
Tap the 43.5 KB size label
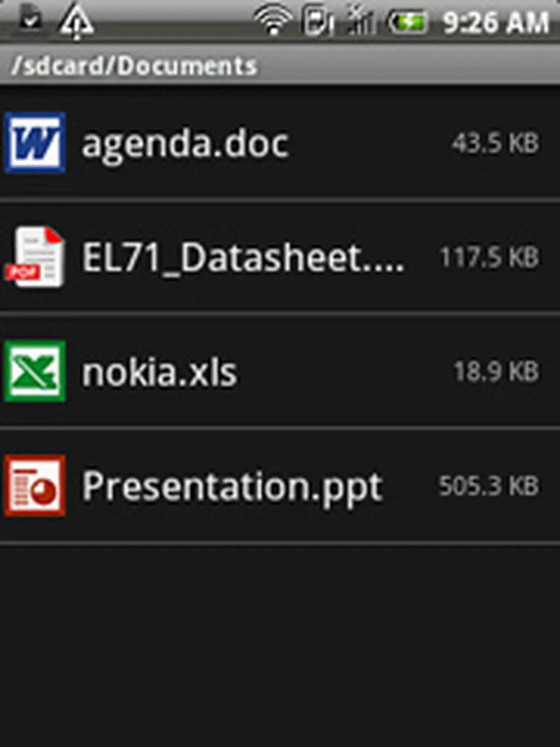point(495,143)
